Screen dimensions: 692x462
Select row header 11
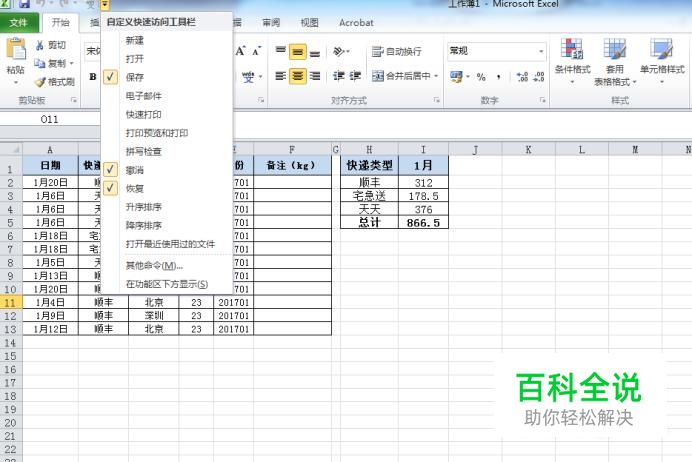point(11,302)
